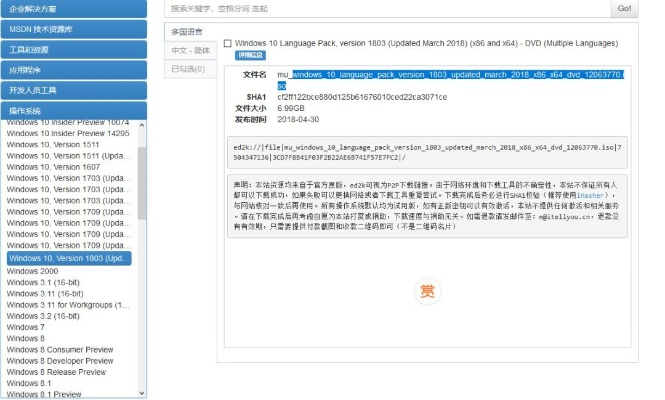Click the Go! search button
The width and height of the screenshot is (665, 400).
624,8
